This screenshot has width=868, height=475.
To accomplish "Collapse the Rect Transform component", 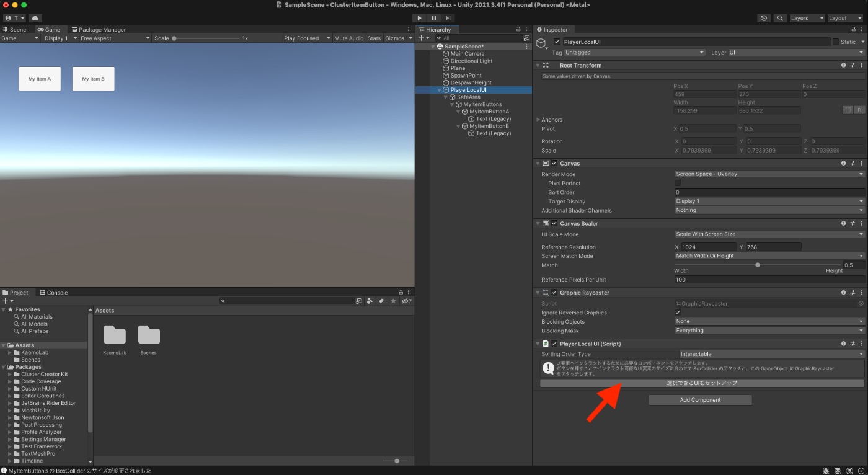I will click(538, 65).
